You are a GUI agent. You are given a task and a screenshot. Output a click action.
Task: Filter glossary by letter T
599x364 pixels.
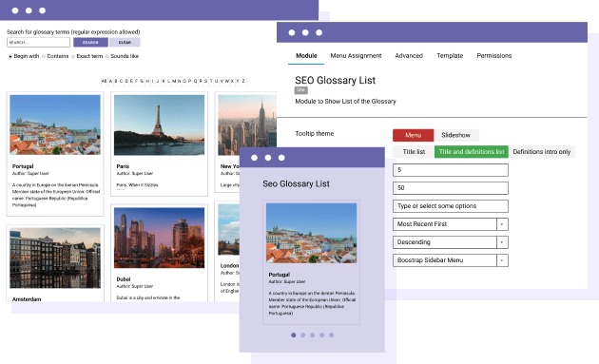pyautogui.click(x=211, y=81)
